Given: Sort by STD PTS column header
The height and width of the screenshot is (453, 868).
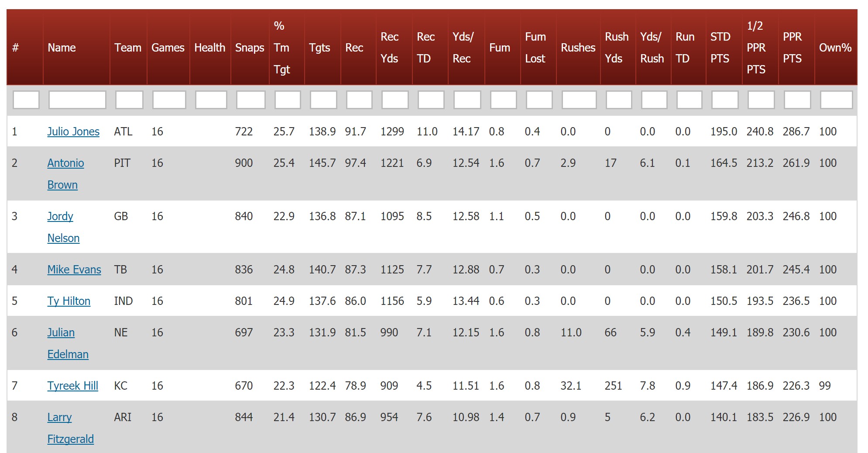Looking at the screenshot, I should [x=720, y=48].
